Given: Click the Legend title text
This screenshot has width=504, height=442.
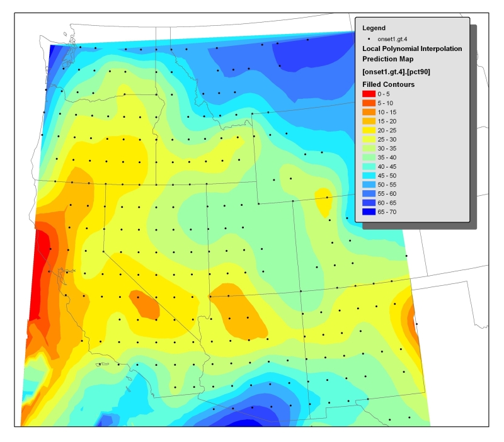Looking at the screenshot, I should (374, 28).
